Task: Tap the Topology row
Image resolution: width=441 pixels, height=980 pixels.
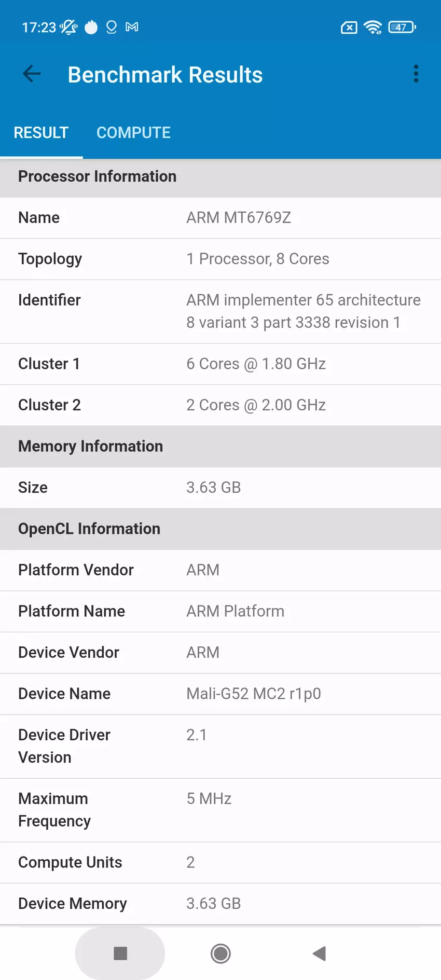Action: pos(220,259)
